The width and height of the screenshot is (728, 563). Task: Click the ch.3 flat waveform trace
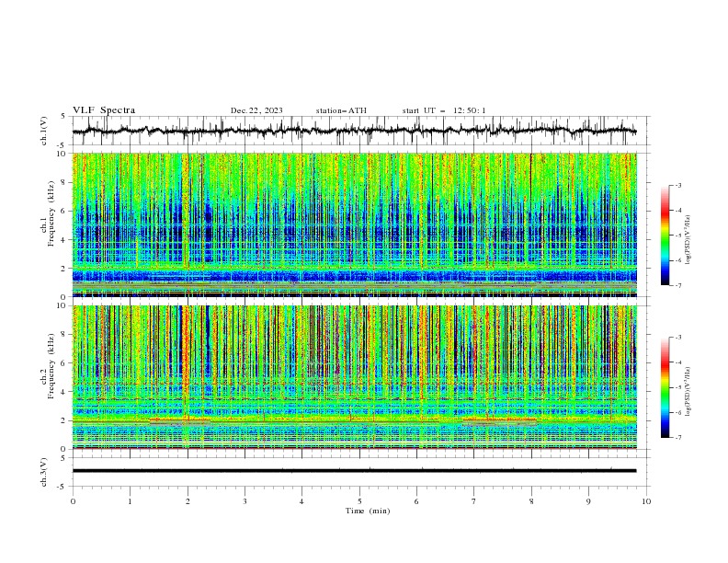tap(354, 471)
